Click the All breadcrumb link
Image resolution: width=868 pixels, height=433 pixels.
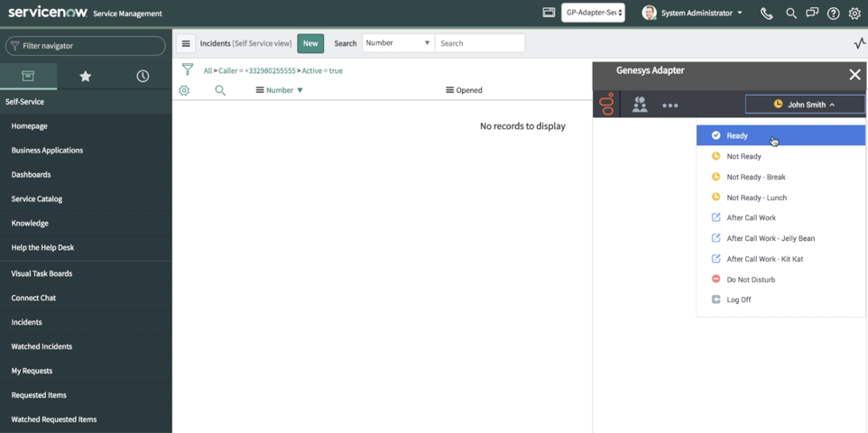coord(208,71)
